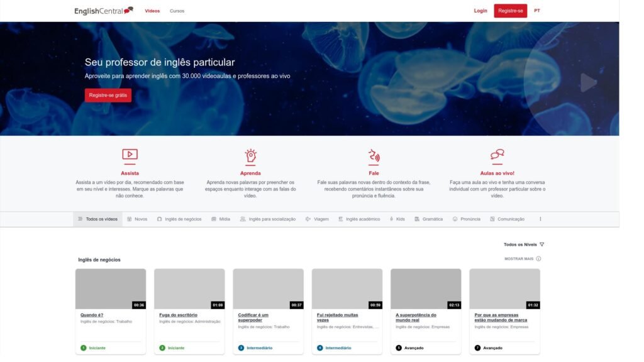Click the Aprenda lightbulb icon
The height and width of the screenshot is (362, 644).
(x=250, y=155)
